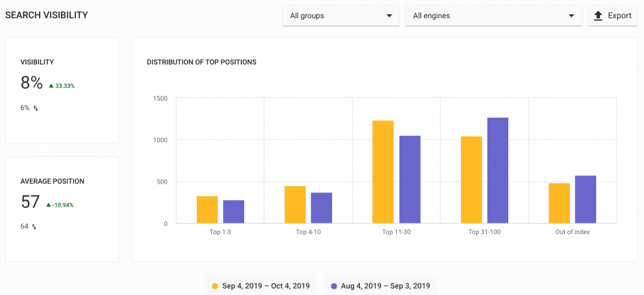Click the yellow legend color dot
Screen dimensions: 644x295
tap(215, 286)
